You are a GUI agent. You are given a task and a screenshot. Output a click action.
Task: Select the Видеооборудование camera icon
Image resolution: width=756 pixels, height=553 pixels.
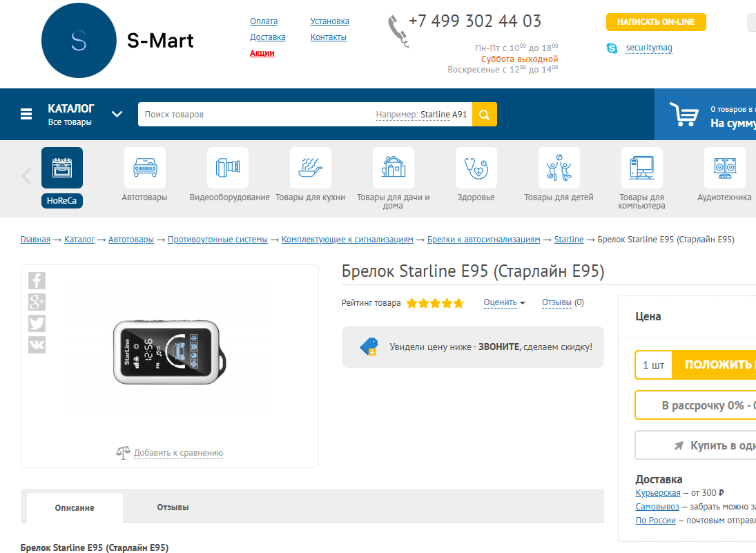[x=228, y=168]
